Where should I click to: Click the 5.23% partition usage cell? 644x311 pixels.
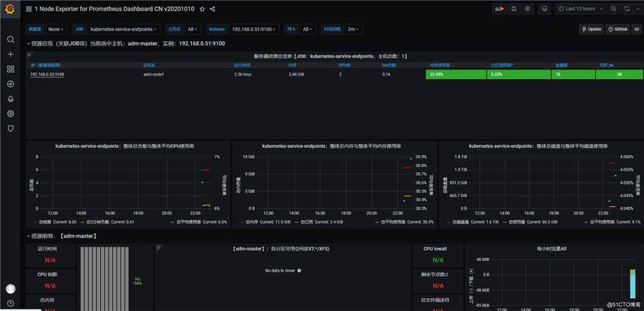click(x=519, y=74)
